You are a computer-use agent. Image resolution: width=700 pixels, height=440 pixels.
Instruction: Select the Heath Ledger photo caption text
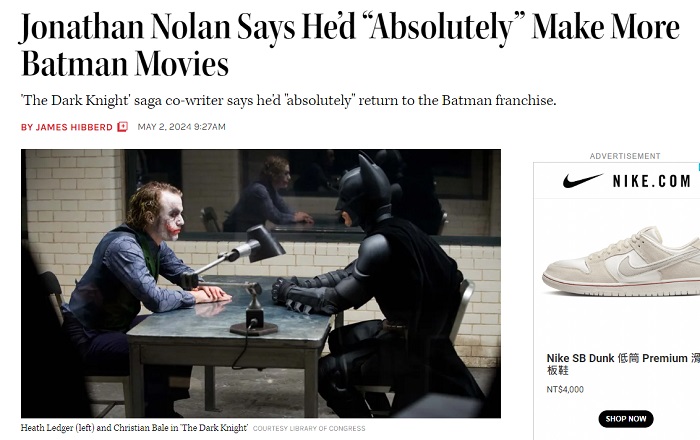click(134, 428)
